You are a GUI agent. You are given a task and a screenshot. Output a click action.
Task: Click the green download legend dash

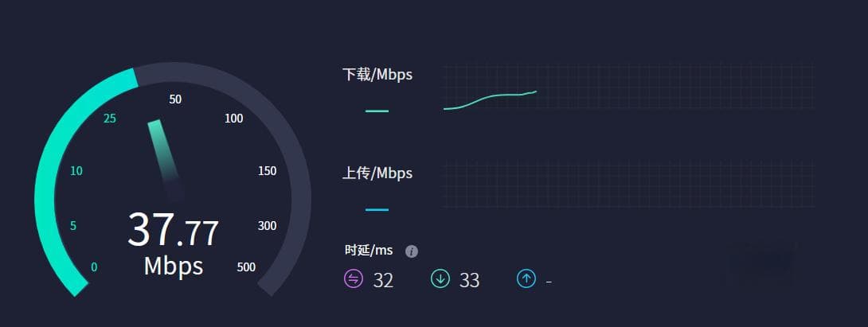[377, 111]
